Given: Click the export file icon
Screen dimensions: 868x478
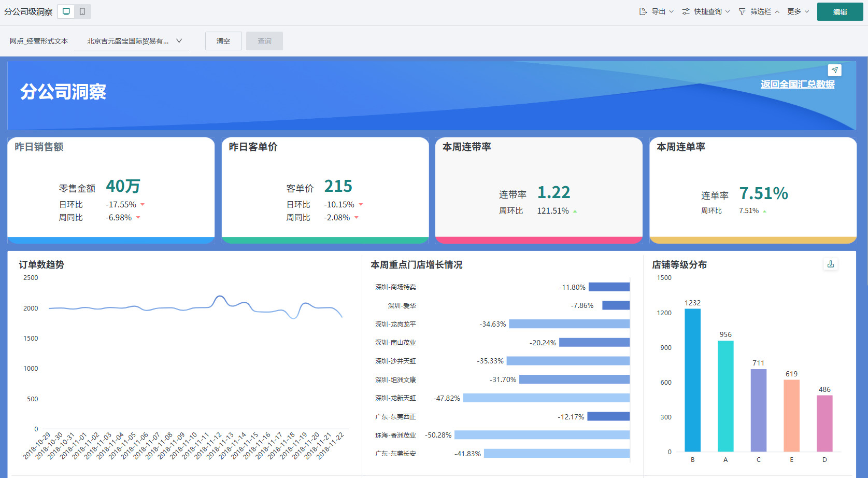Looking at the screenshot, I should click(x=643, y=11).
